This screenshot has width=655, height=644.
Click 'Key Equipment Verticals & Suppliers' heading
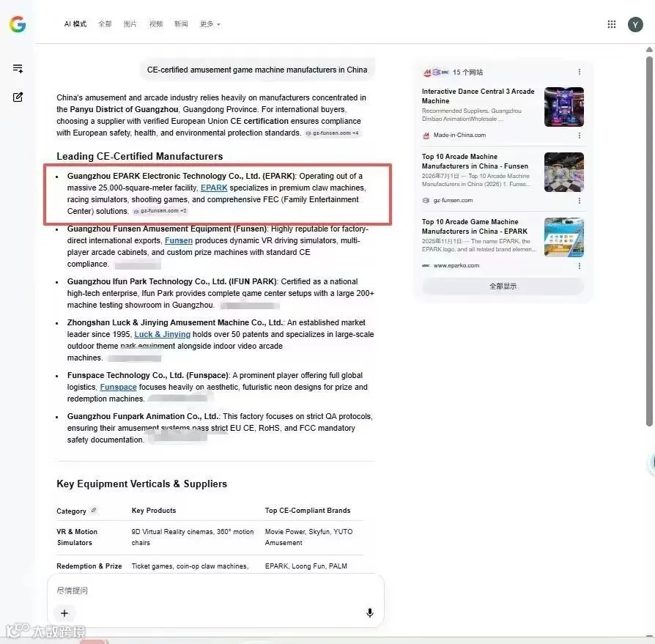point(141,484)
